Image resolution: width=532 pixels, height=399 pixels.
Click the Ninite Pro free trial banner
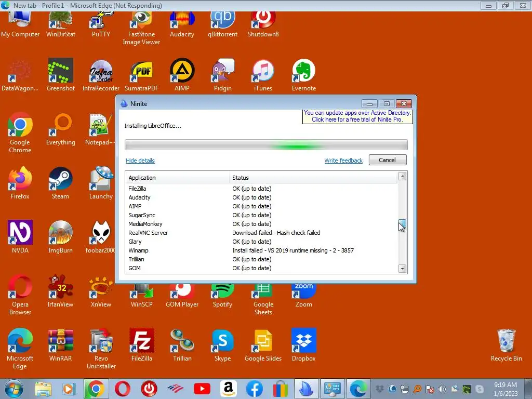[357, 116]
